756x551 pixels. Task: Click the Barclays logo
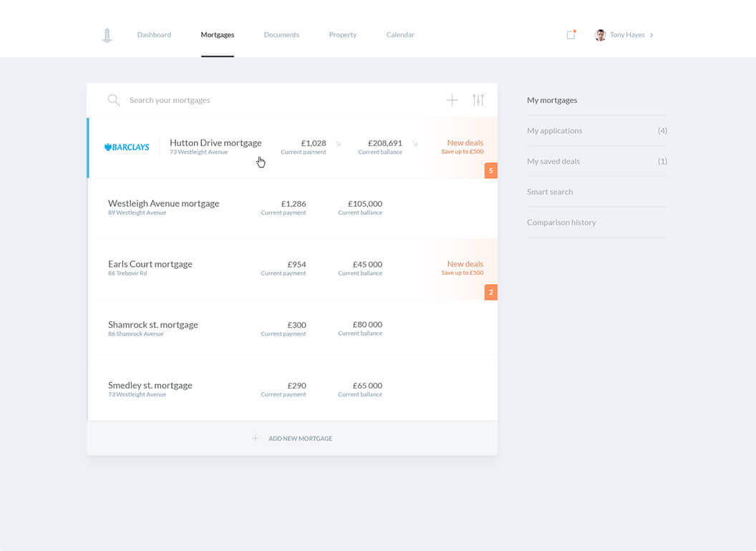point(127,147)
